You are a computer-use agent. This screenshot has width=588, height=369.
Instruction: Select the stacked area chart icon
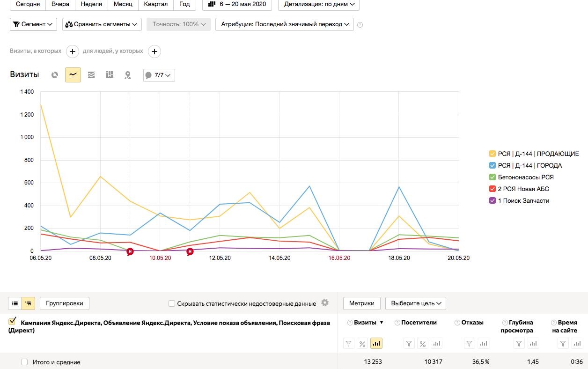(91, 75)
